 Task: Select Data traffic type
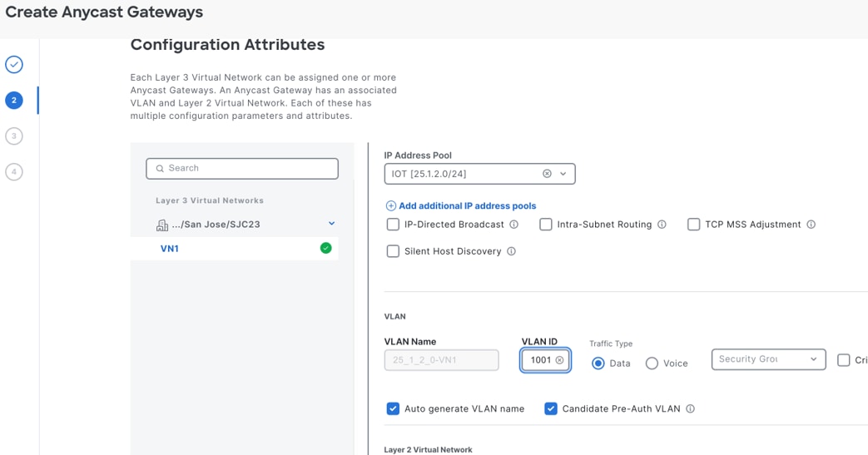[598, 364]
